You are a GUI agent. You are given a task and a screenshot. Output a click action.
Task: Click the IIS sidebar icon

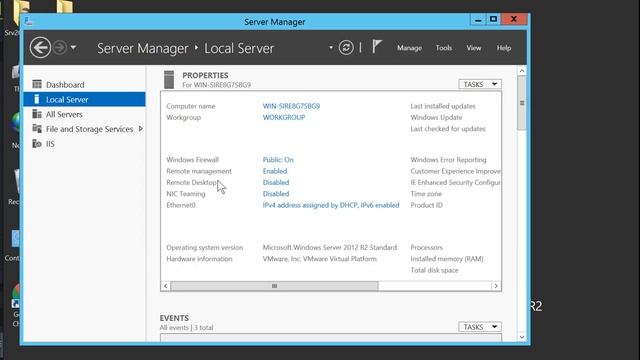pyautogui.click(x=37, y=143)
